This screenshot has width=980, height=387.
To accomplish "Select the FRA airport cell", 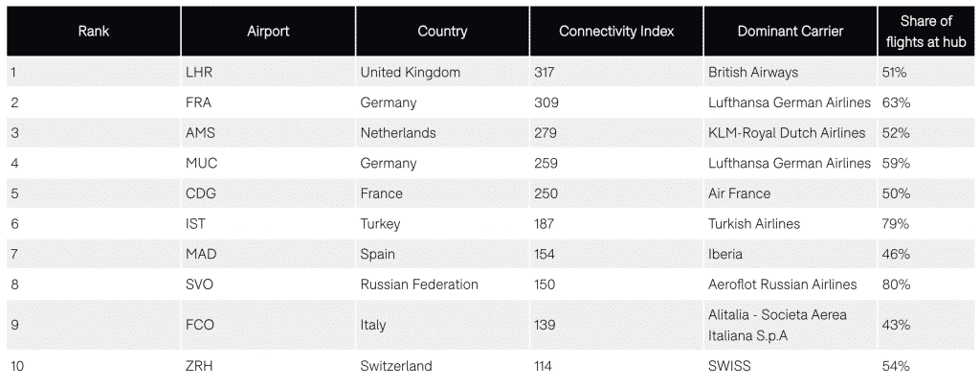I will (268, 102).
